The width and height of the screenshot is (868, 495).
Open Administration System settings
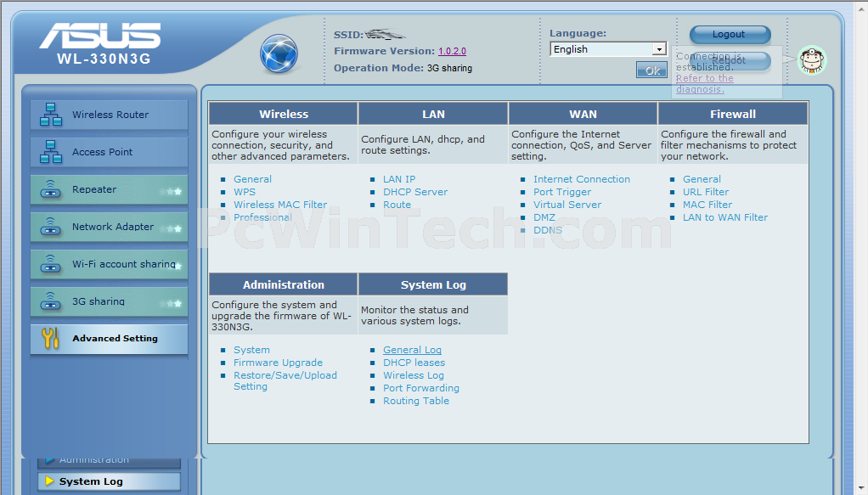click(252, 350)
